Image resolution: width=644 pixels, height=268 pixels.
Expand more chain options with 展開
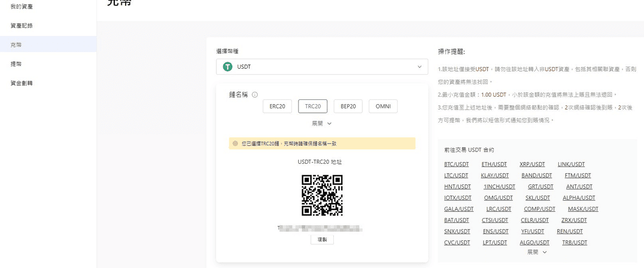coord(322,123)
